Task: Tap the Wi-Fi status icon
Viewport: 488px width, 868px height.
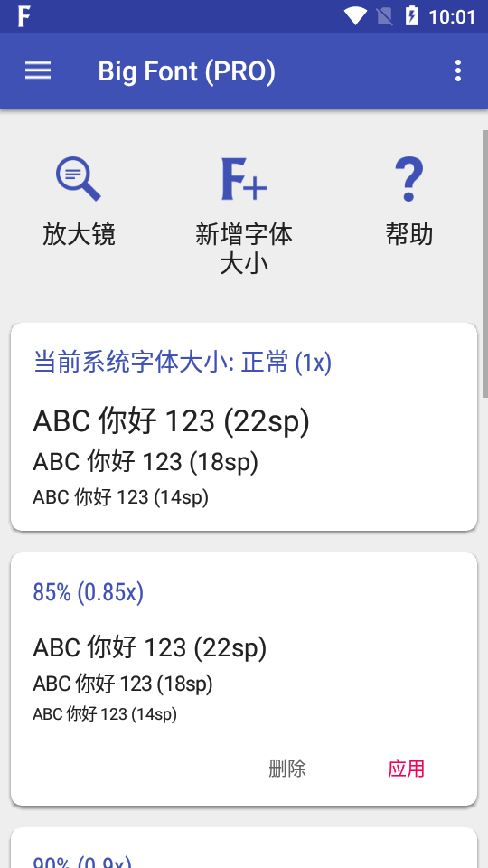Action: [354, 16]
